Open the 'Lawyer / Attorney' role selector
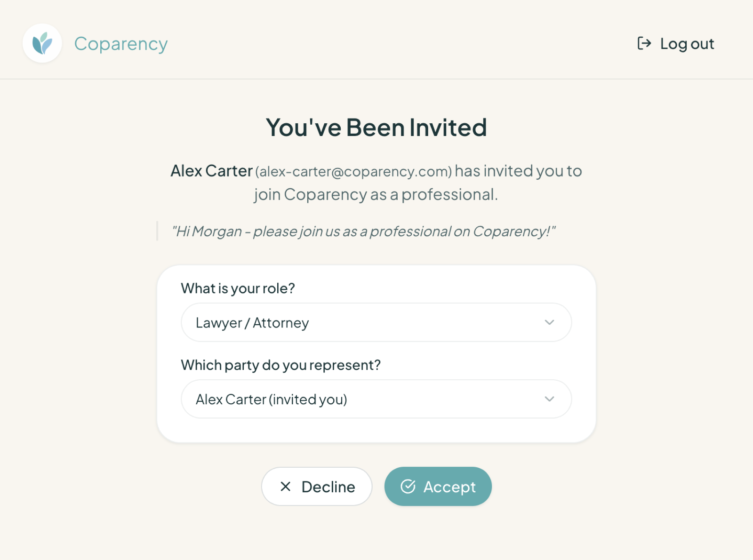 coord(376,322)
